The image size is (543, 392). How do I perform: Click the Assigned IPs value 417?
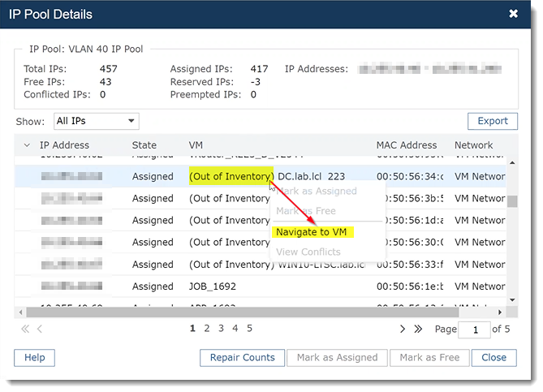[x=259, y=69]
